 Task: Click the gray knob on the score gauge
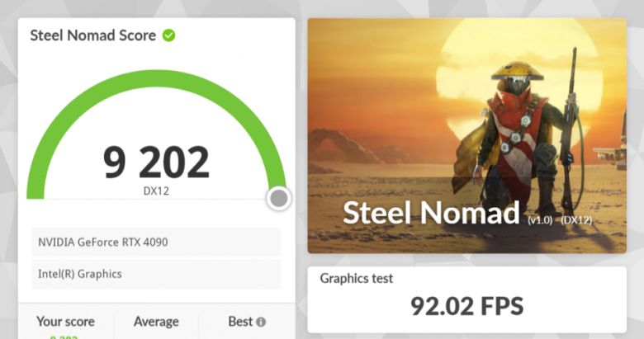click(279, 198)
